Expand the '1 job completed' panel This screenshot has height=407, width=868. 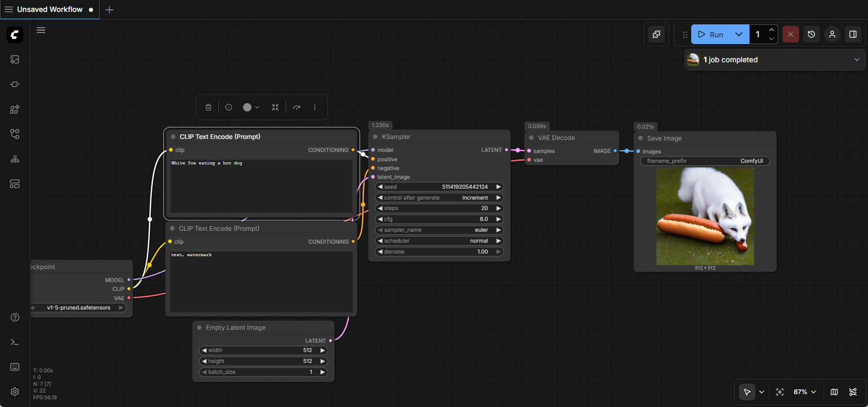coord(857,60)
